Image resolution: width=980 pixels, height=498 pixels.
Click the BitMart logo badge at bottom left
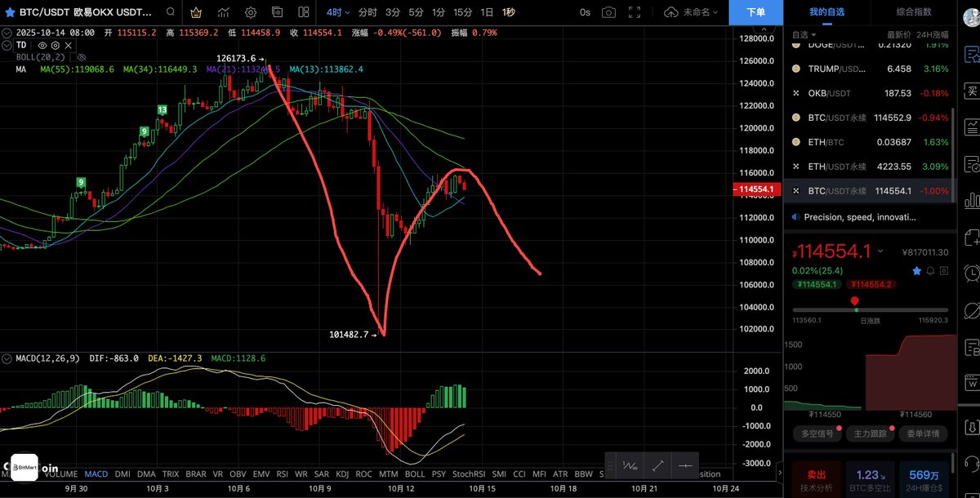click(x=24, y=469)
